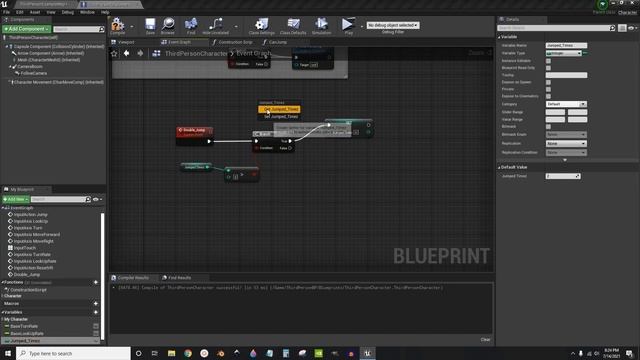Open the Replication dropdown

tap(566, 144)
